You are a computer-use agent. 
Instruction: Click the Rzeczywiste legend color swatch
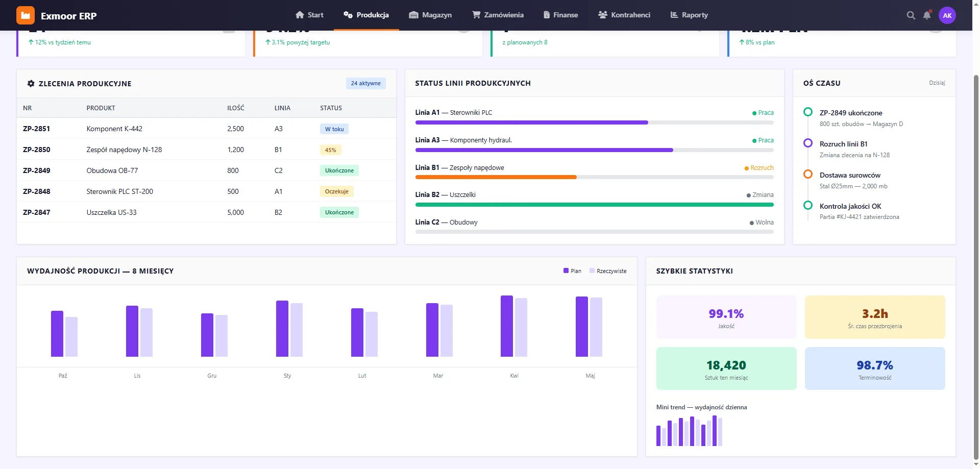click(592, 271)
